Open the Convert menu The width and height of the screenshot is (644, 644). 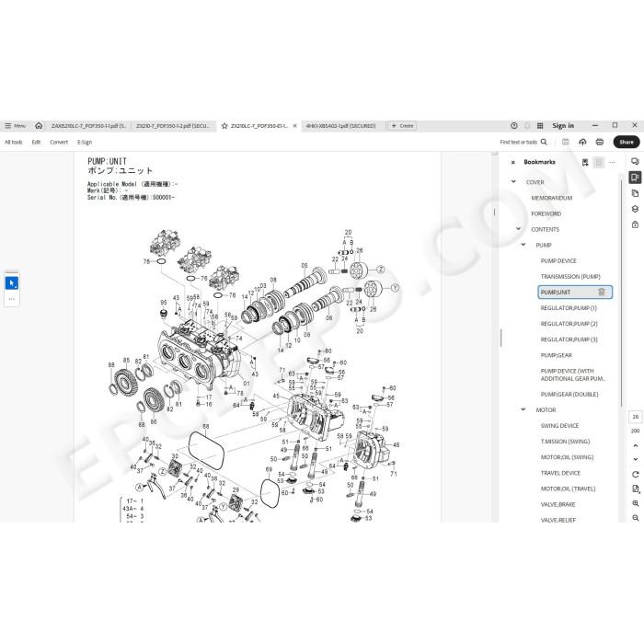(x=59, y=142)
